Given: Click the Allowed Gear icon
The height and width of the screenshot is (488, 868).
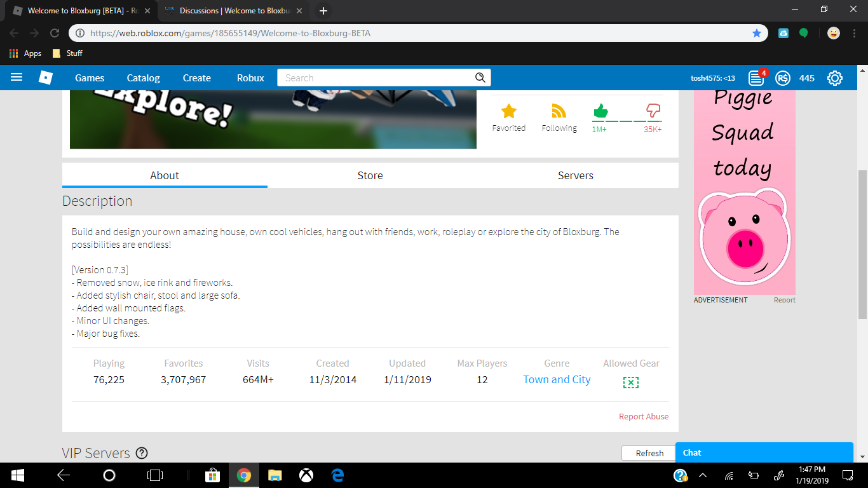Looking at the screenshot, I should pos(631,382).
